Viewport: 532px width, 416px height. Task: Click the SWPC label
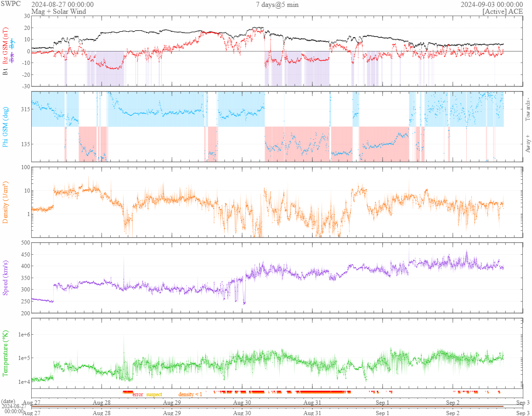[x=11, y=4]
